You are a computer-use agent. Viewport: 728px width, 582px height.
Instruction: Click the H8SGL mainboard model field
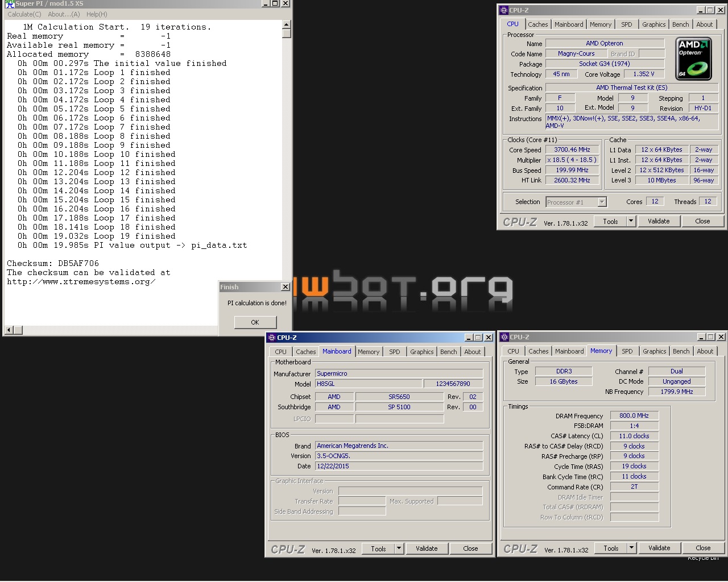point(369,384)
